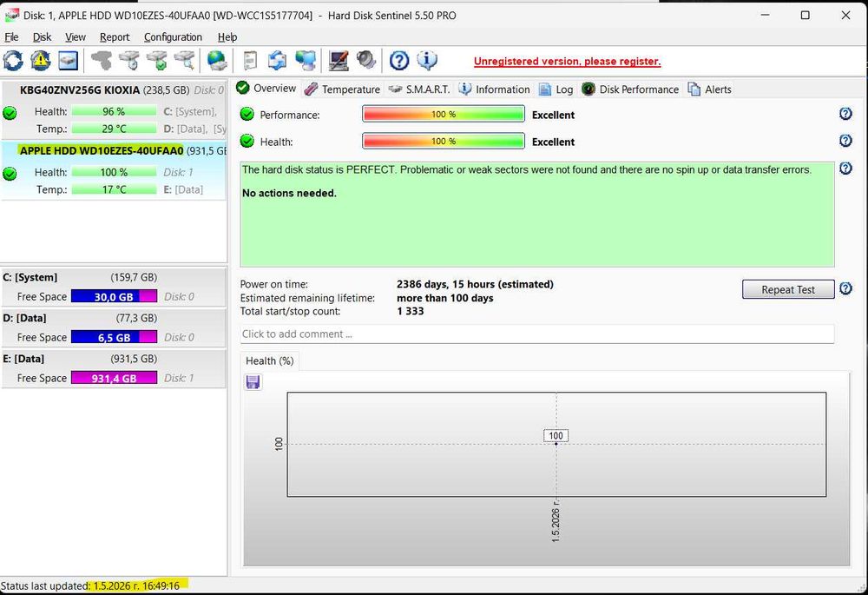This screenshot has width=868, height=595.
Task: Click the network computers toolbar icon
Action: pyautogui.click(x=305, y=61)
